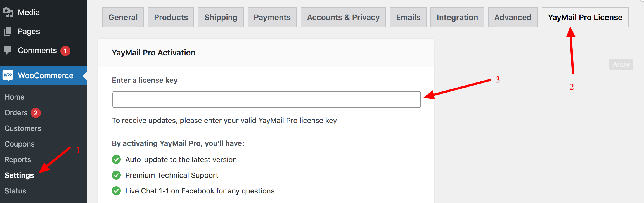Image resolution: width=644 pixels, height=203 pixels.
Task: Click the Pages icon in sidebar
Action: tap(8, 31)
